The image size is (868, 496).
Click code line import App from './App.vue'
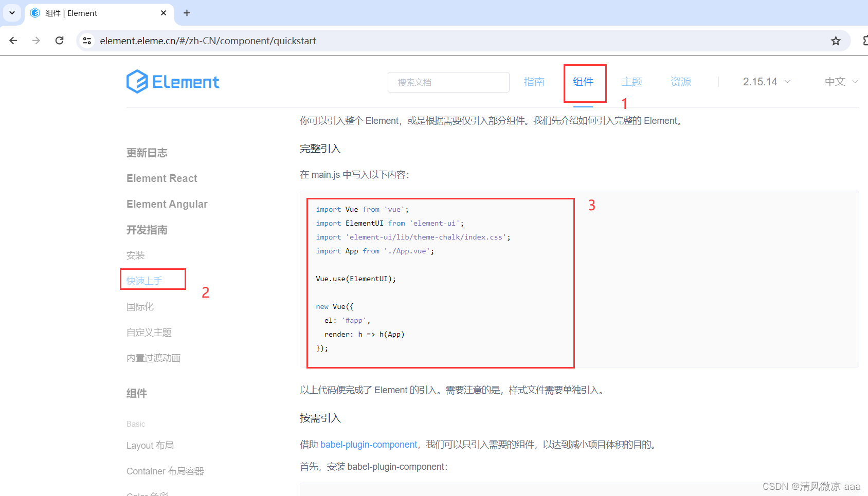click(375, 251)
